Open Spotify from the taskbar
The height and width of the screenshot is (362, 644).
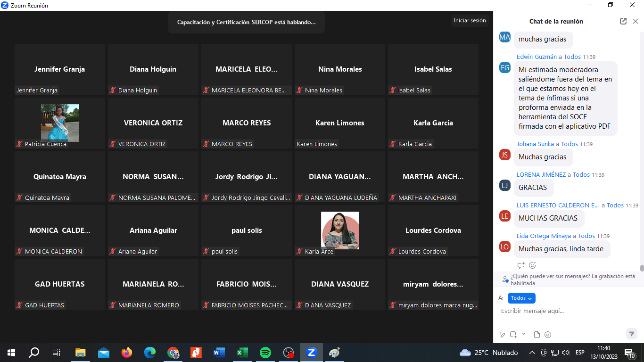click(265, 353)
